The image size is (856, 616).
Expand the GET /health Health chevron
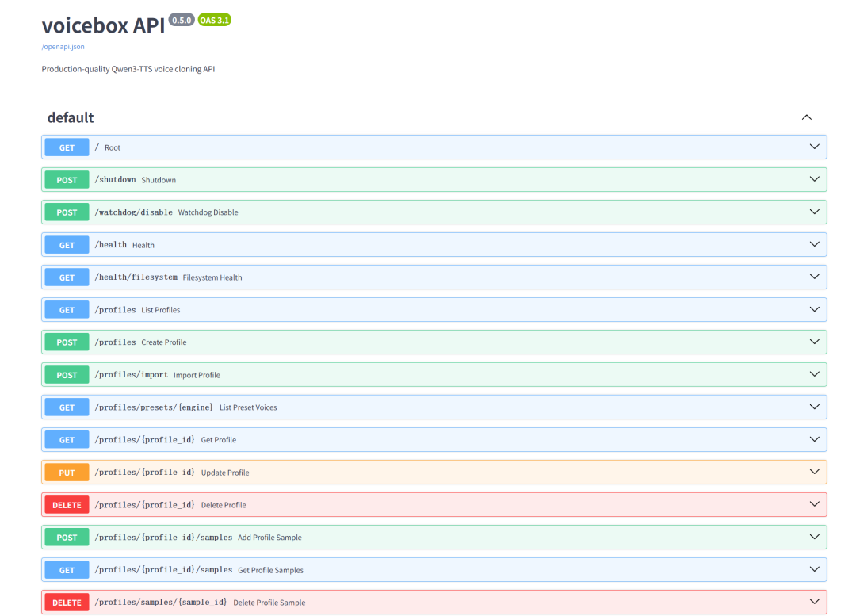[814, 244]
